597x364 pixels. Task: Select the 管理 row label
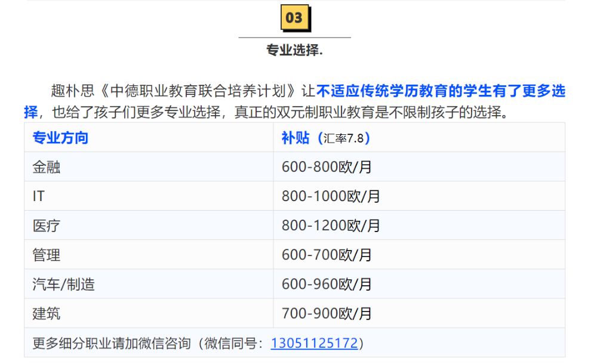point(47,255)
